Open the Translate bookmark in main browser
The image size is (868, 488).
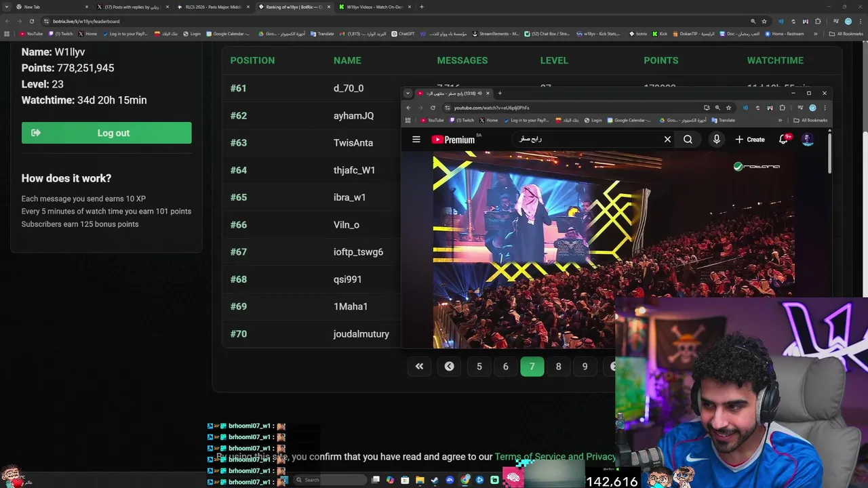322,34
